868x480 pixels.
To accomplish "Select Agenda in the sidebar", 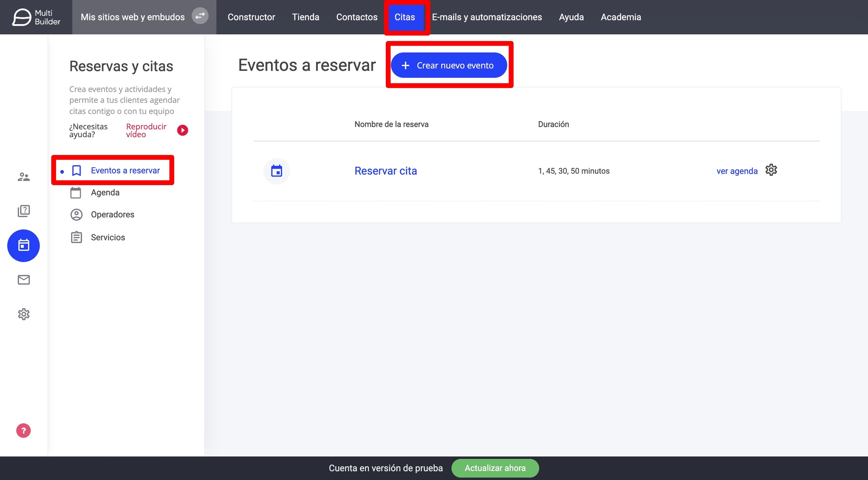I will [x=105, y=192].
